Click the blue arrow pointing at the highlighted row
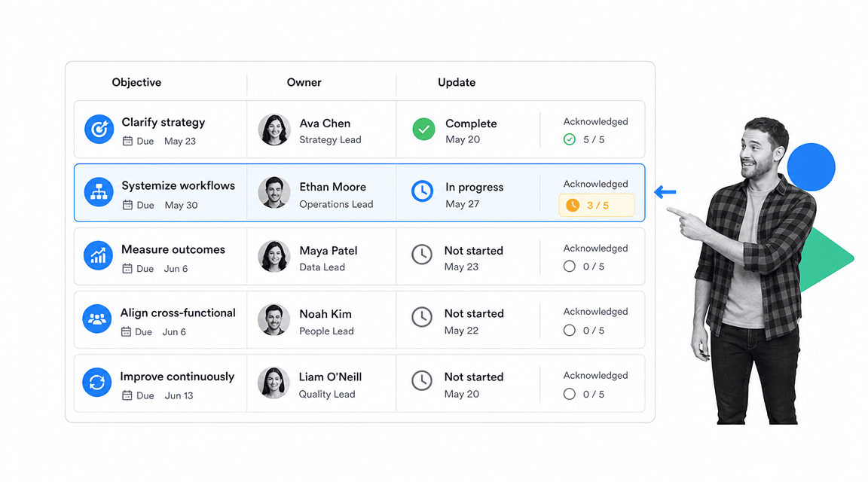This screenshot has height=482, width=868. (x=665, y=192)
